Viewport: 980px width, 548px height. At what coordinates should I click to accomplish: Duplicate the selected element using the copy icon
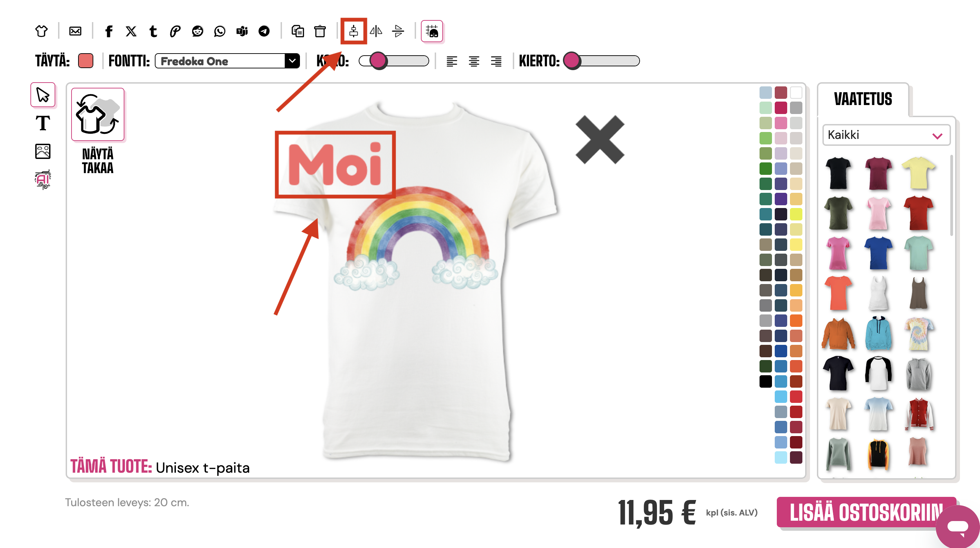pos(298,31)
